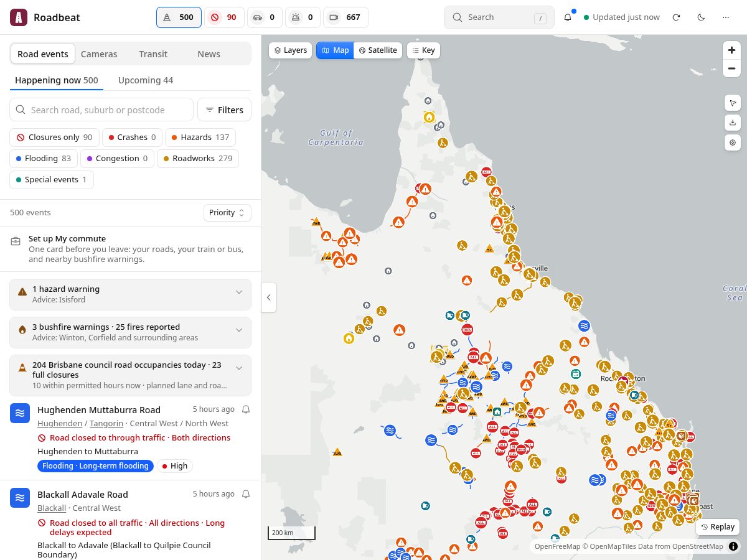This screenshot has width=747, height=560.
Task: Select the 667 cameras counter
Action: (x=345, y=17)
